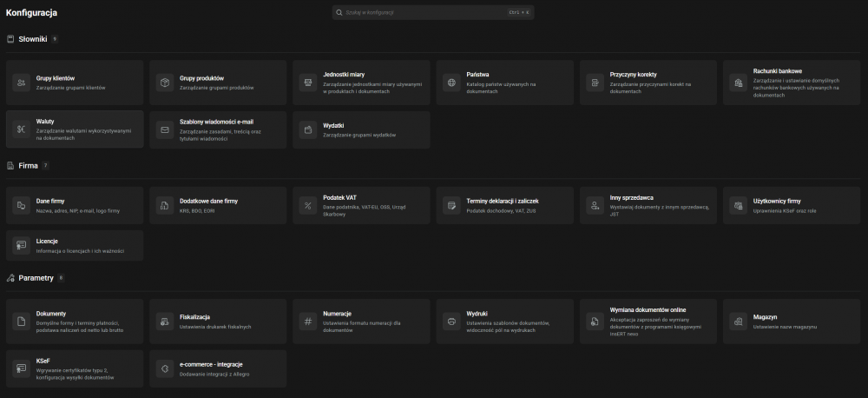Click the Grupy klientów people icon
868x398 pixels.
[x=21, y=83]
